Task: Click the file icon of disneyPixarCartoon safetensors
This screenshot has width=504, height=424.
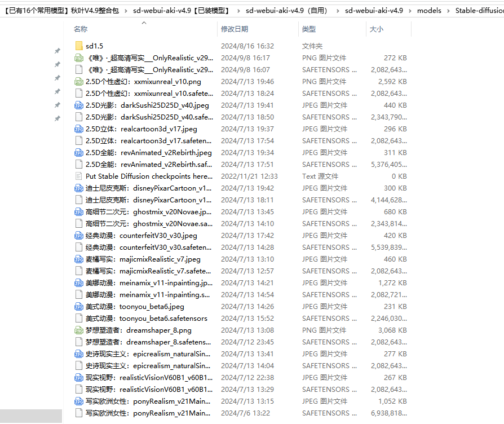Action: 79,200
